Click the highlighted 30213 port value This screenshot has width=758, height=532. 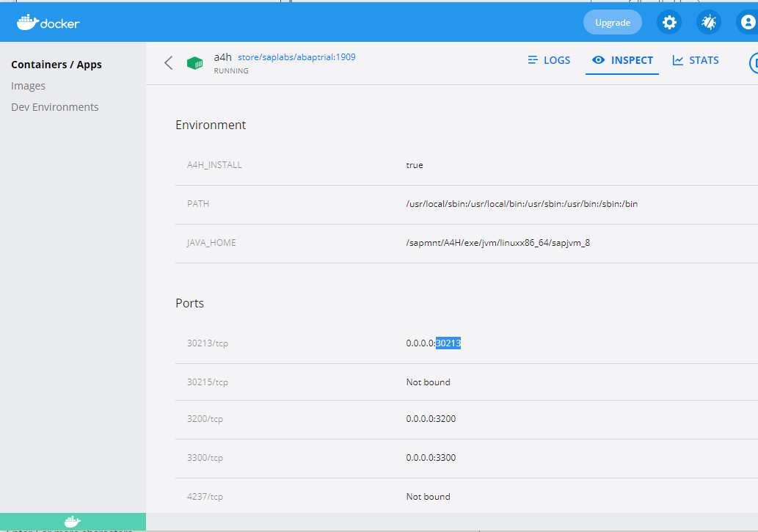(448, 343)
